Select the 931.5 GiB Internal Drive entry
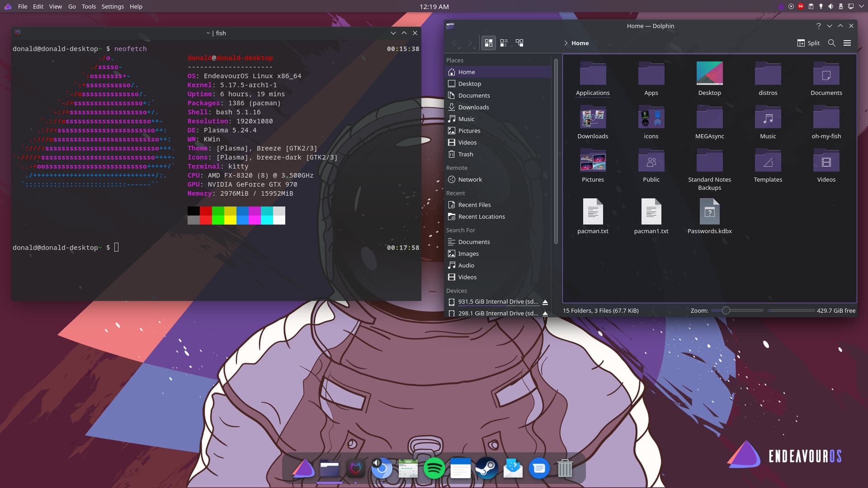This screenshot has height=488, width=868. [498, 301]
